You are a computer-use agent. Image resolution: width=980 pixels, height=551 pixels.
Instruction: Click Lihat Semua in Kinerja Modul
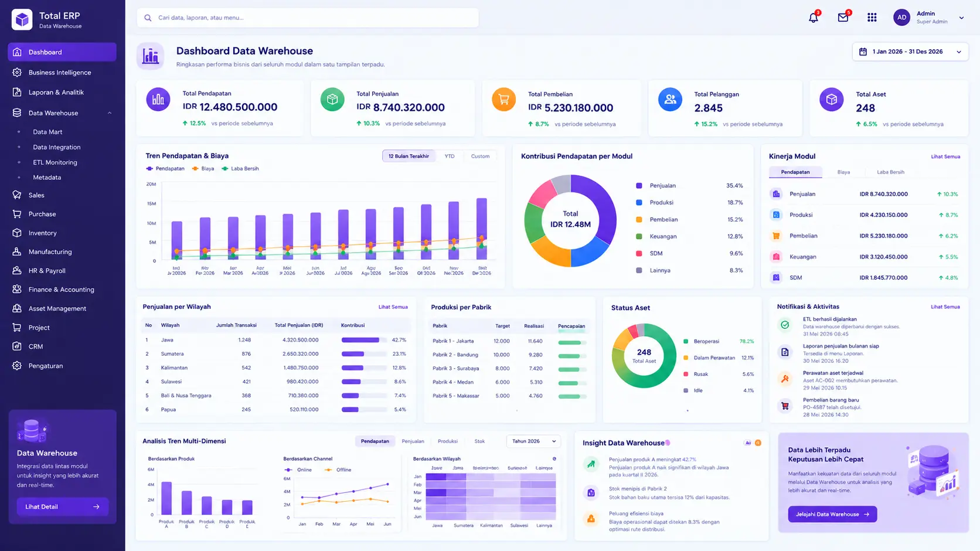[x=945, y=157]
